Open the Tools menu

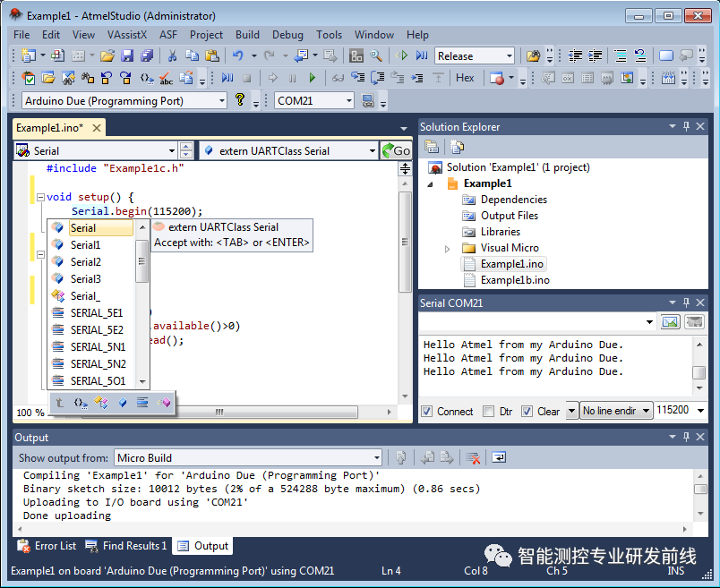329,35
